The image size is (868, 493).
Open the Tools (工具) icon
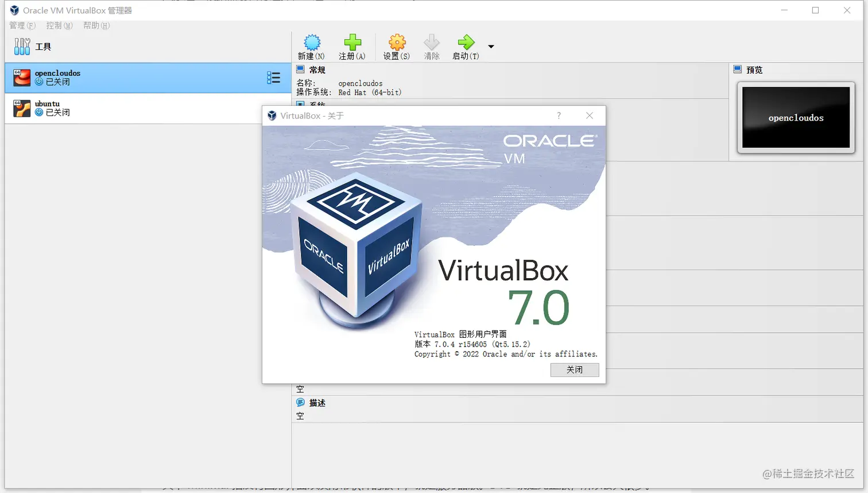(x=22, y=47)
